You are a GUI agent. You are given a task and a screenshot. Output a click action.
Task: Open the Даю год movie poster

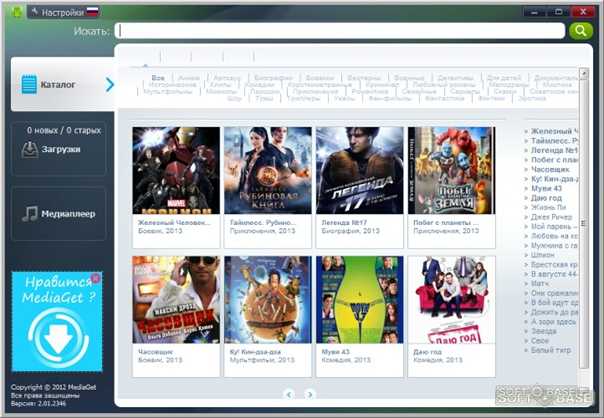(x=451, y=300)
